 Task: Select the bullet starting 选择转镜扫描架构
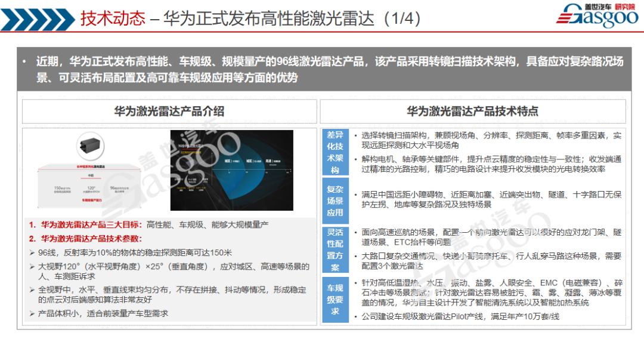[488, 140]
